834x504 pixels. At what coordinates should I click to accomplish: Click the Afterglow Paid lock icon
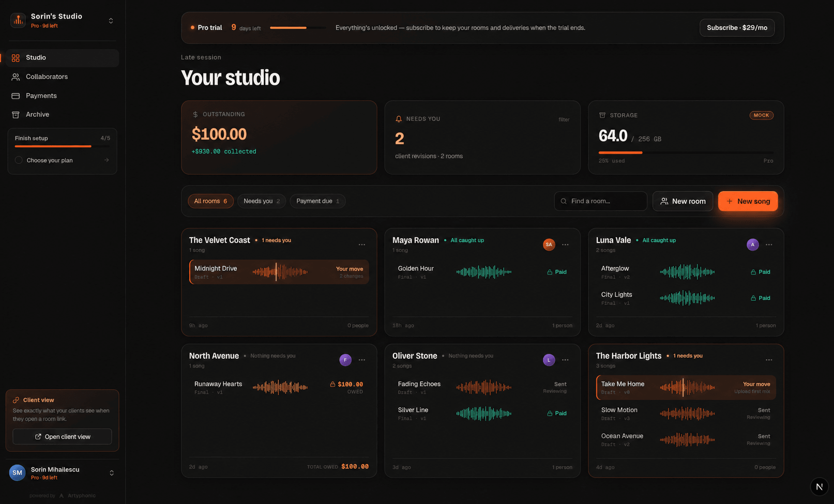tap(753, 272)
